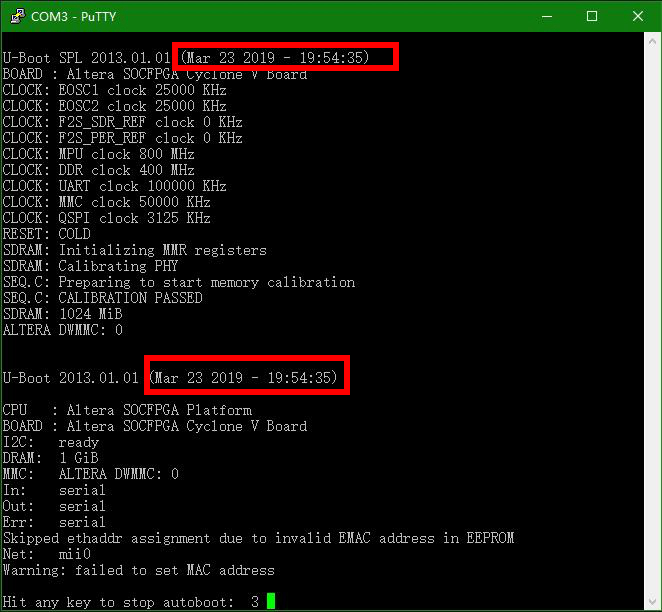Click the 'EOSC2 clock 25000 KHz' line
Screen dimensions: 662x612
point(114,106)
